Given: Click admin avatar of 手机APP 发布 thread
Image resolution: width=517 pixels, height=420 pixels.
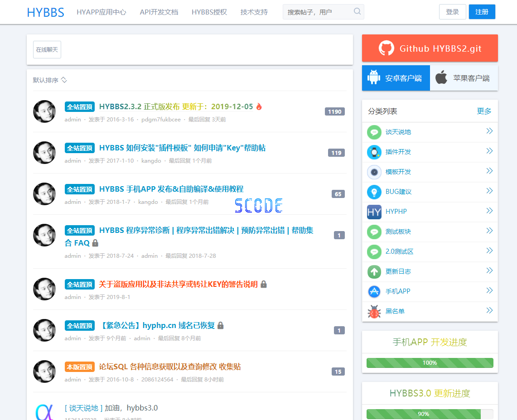Looking at the screenshot, I should (44, 194).
